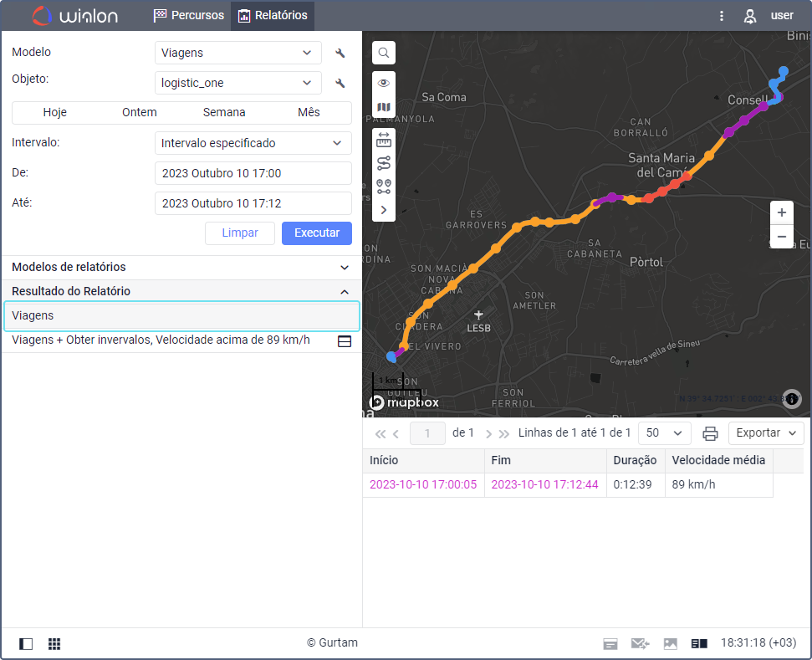Viewport: 812px width, 660px height.
Task: Toggle split view for speed intervals report
Action: pos(344,341)
